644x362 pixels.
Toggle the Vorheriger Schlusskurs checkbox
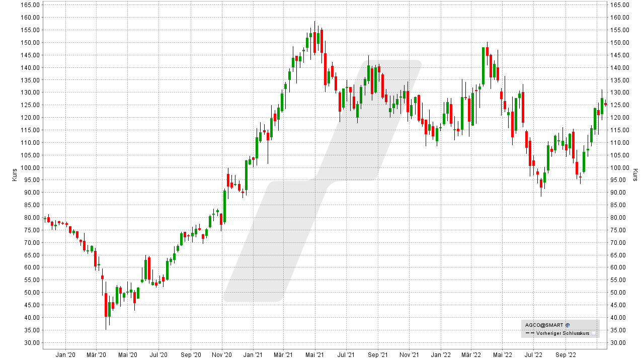click(x=594, y=333)
